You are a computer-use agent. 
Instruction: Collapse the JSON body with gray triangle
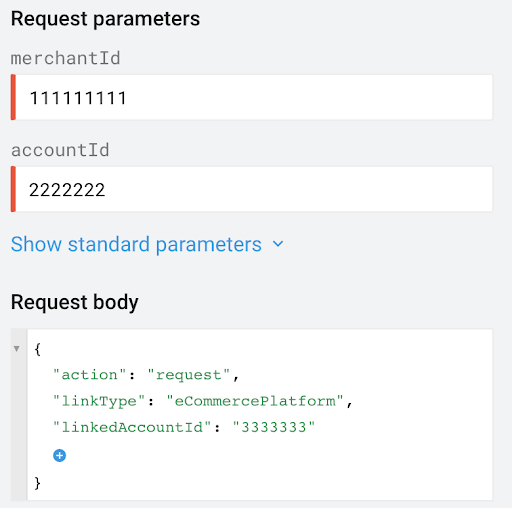(x=16, y=349)
